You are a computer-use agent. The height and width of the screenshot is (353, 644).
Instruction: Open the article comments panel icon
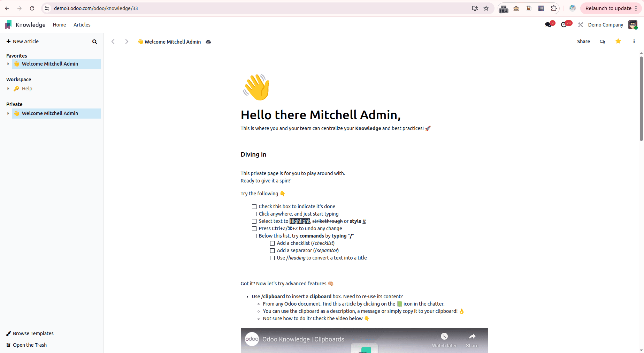coord(602,42)
